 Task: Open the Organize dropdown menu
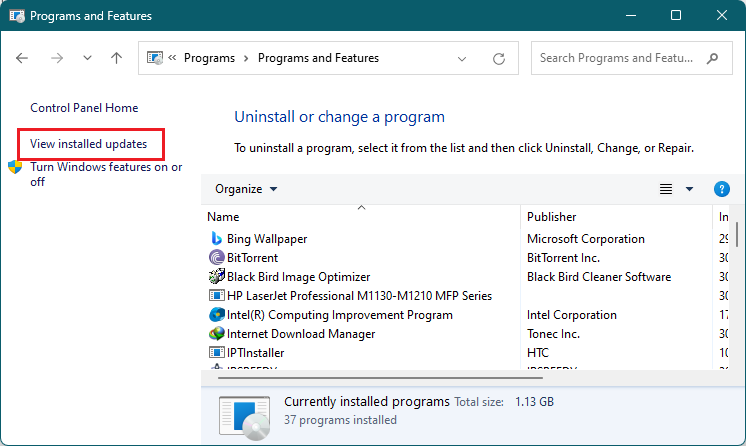pyautogui.click(x=246, y=189)
